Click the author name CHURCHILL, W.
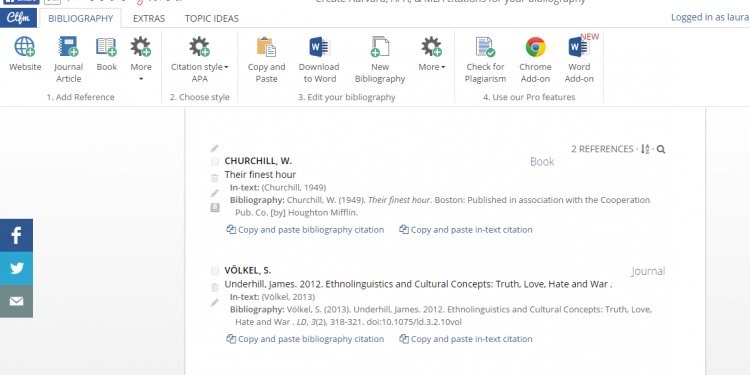The image size is (750, 375). (x=258, y=161)
